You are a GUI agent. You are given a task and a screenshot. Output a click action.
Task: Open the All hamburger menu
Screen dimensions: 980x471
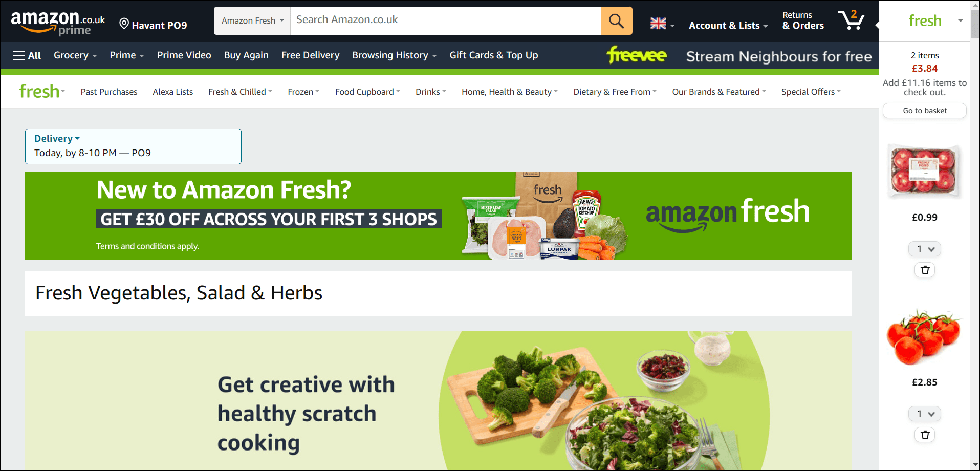click(27, 55)
